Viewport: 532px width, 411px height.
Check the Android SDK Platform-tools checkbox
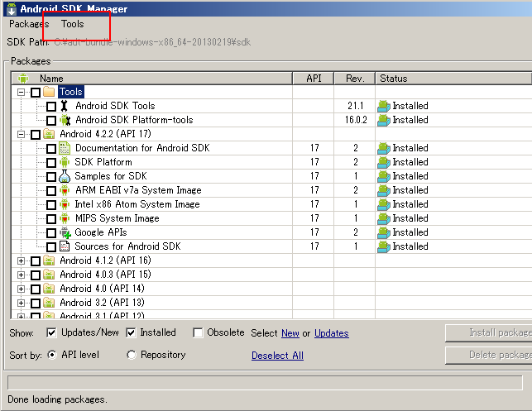[x=51, y=121]
